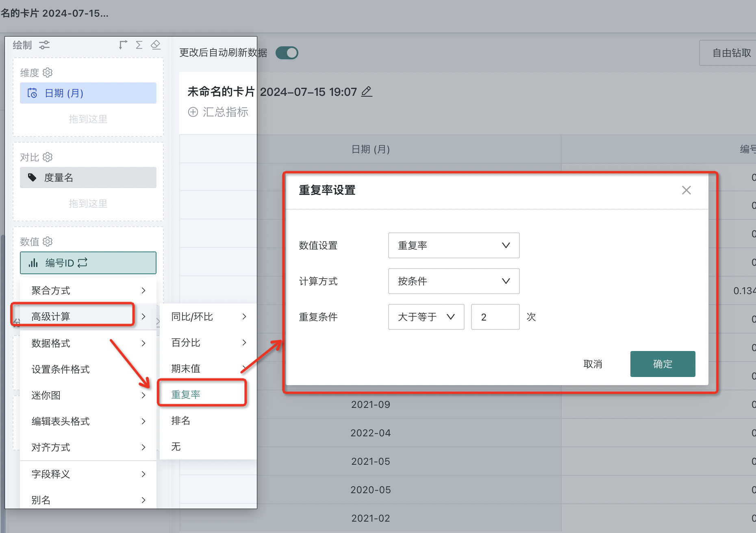Select 聚合方式 menu item

point(88,290)
